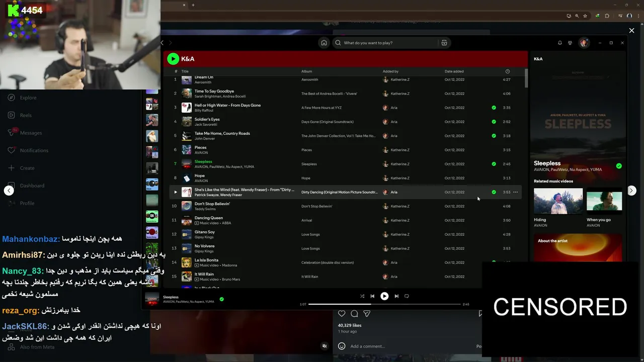
Task: Toggle liked checkmark on Soldier's Eyes row
Action: click(494, 122)
